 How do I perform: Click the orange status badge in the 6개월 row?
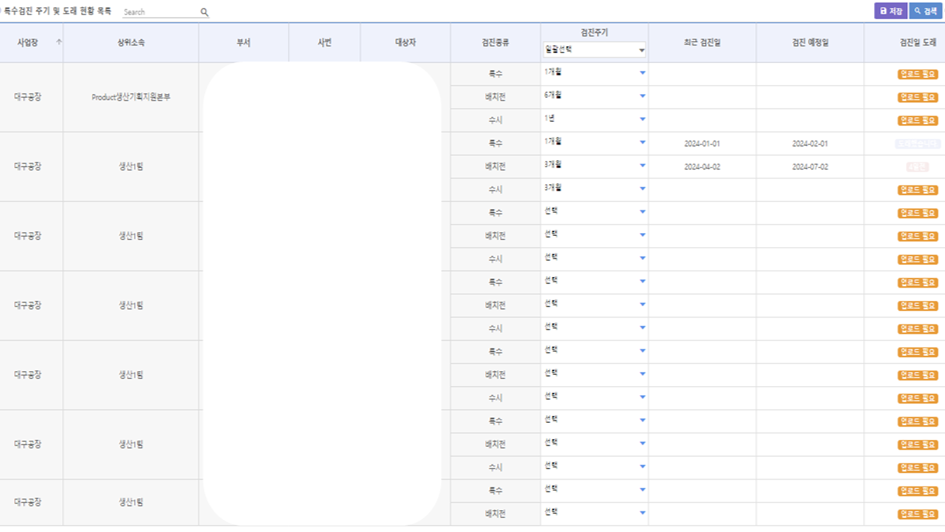tap(917, 97)
